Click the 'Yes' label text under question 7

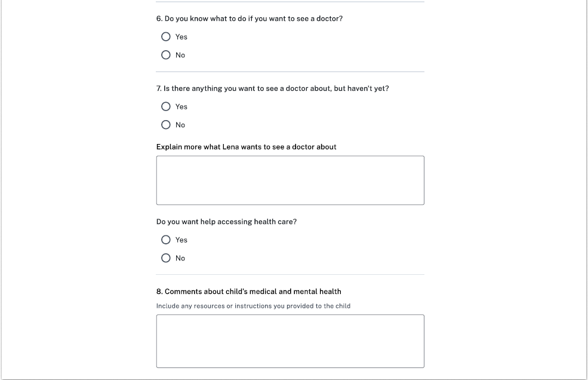(181, 107)
